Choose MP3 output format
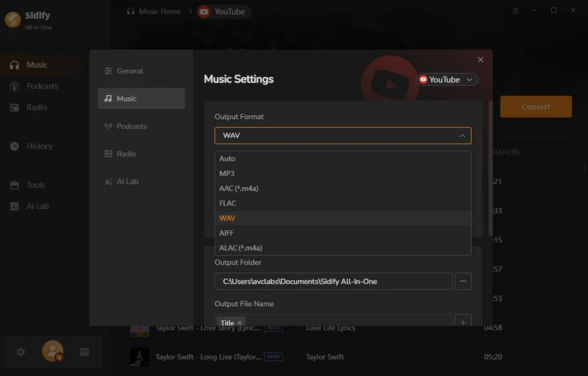 click(343, 174)
